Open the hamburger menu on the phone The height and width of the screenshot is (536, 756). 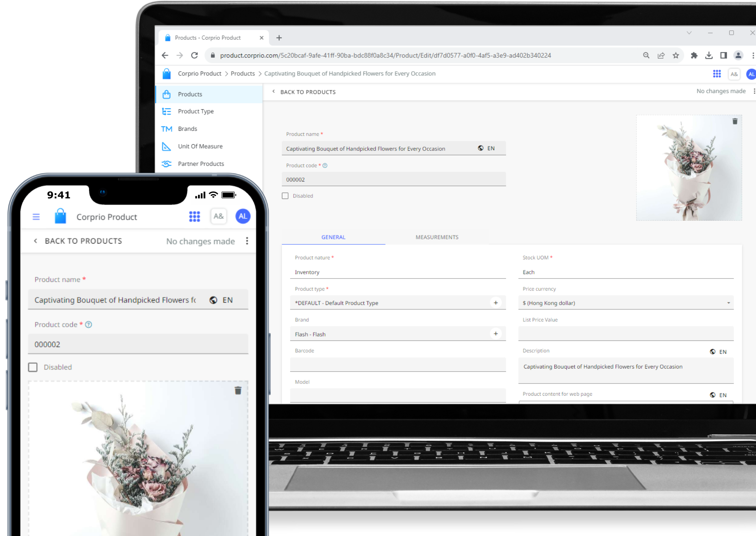36,217
